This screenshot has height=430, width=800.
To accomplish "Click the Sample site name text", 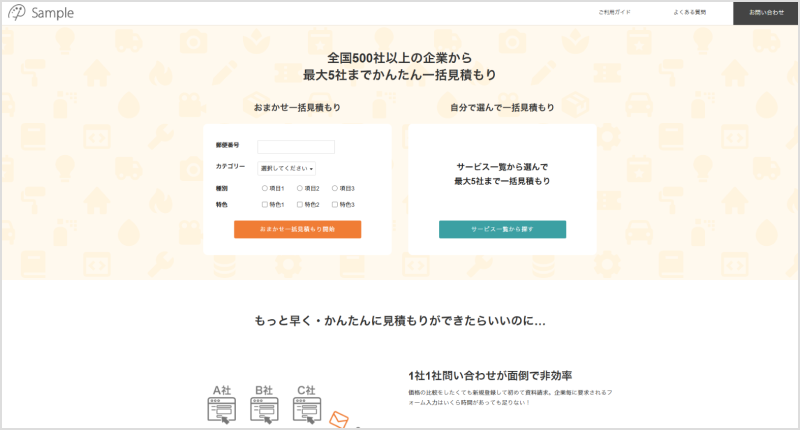I will [x=53, y=13].
